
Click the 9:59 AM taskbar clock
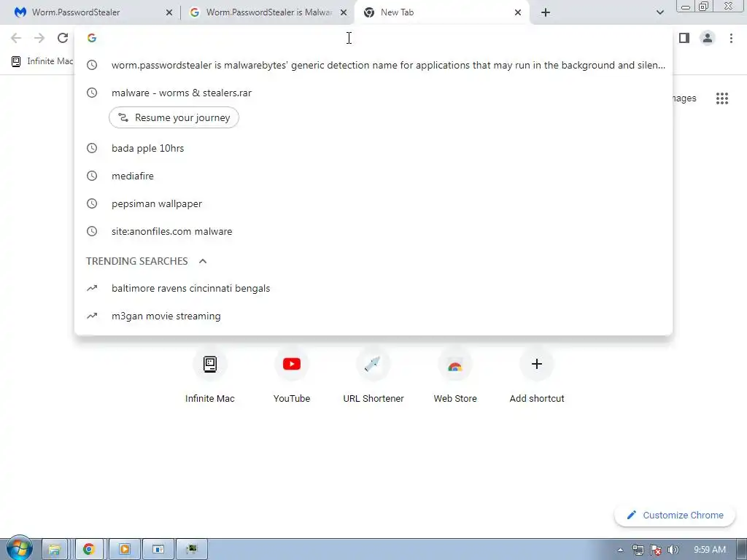[709, 550]
